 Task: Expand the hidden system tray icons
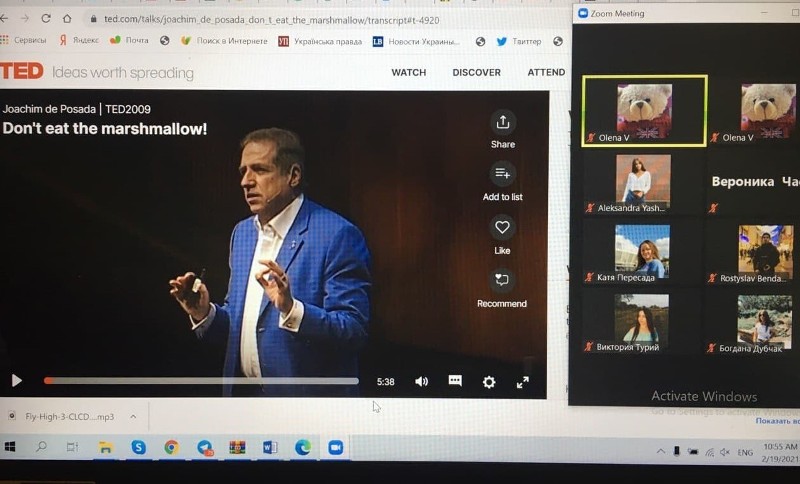pos(661,451)
